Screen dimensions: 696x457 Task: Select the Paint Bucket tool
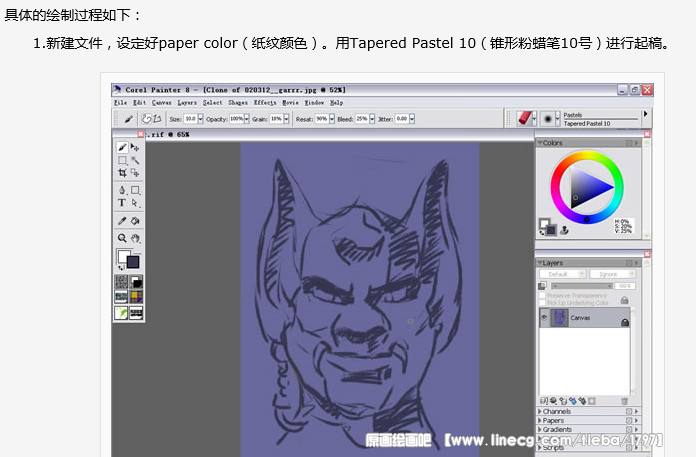135,221
